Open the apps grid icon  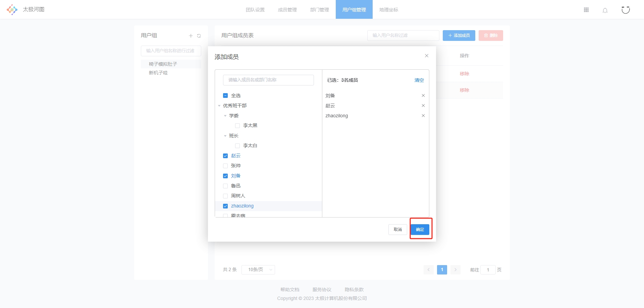click(586, 10)
